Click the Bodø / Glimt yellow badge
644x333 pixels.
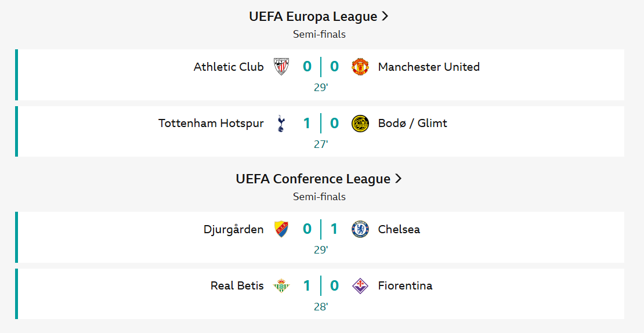360,123
